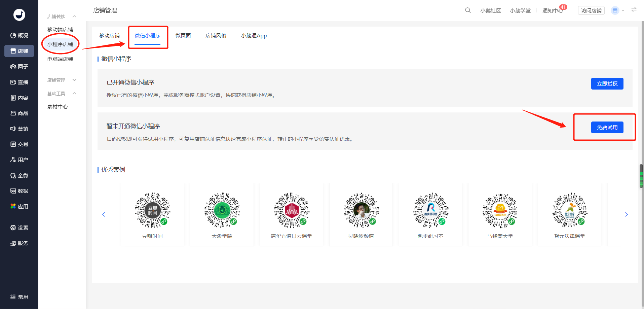Open the account avatar dropdown
The height and width of the screenshot is (309, 644).
click(x=617, y=10)
